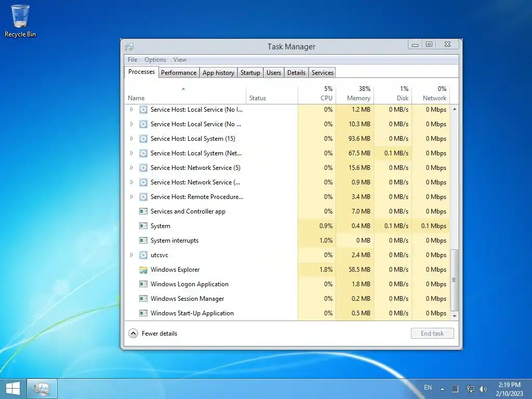Click the Task Manager taskbar icon
Image resolution: width=532 pixels, height=399 pixels.
42,389
